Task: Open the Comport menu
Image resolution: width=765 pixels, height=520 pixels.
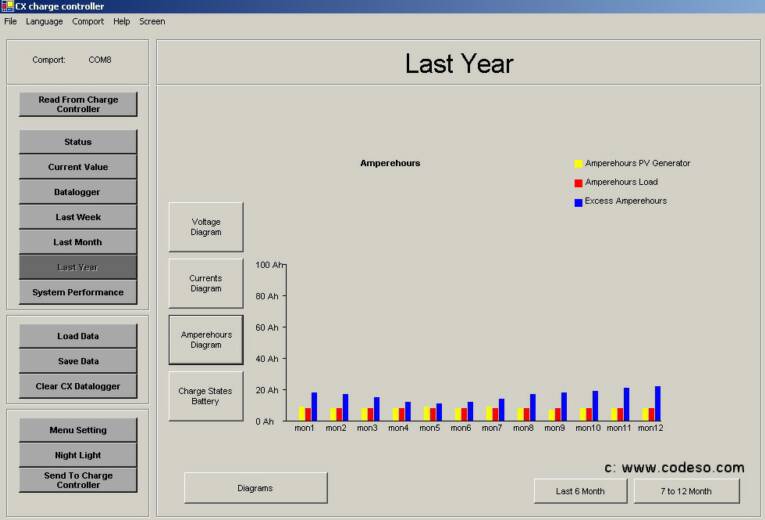Action: pyautogui.click(x=88, y=21)
